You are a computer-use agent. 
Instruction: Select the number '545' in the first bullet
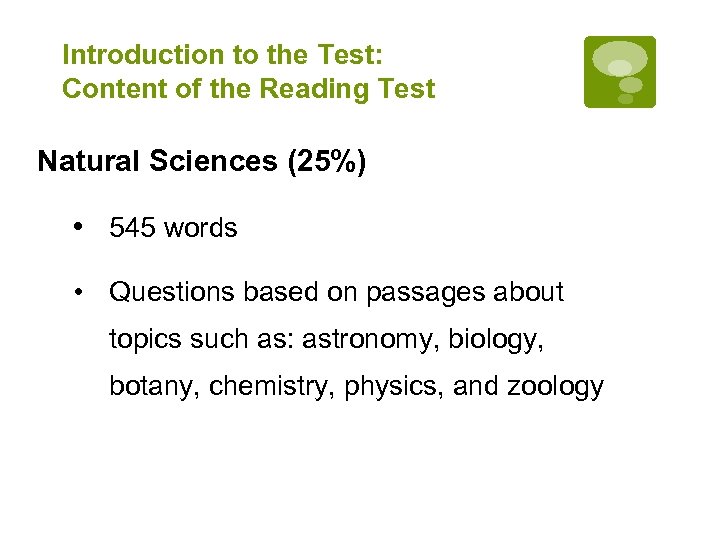(133, 228)
